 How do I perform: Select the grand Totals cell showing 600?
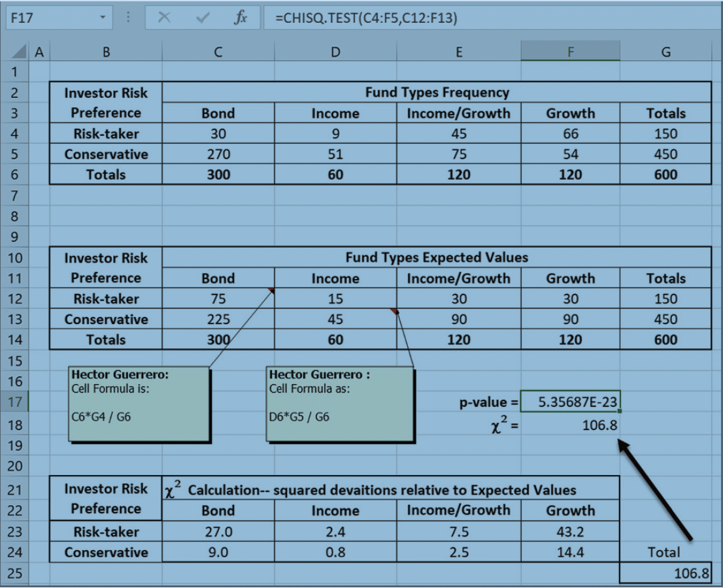point(665,174)
